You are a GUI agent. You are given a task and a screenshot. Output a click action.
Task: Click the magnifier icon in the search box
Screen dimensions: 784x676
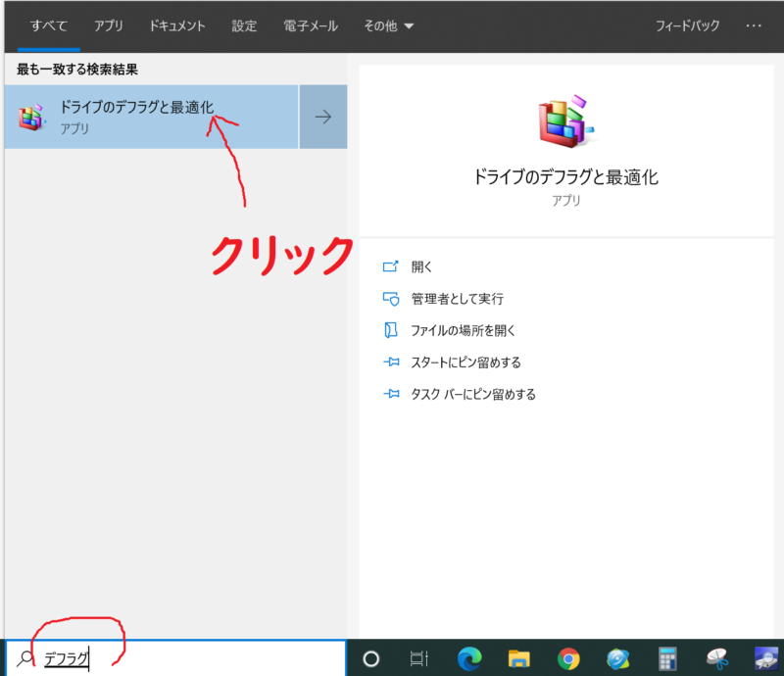click(25, 658)
